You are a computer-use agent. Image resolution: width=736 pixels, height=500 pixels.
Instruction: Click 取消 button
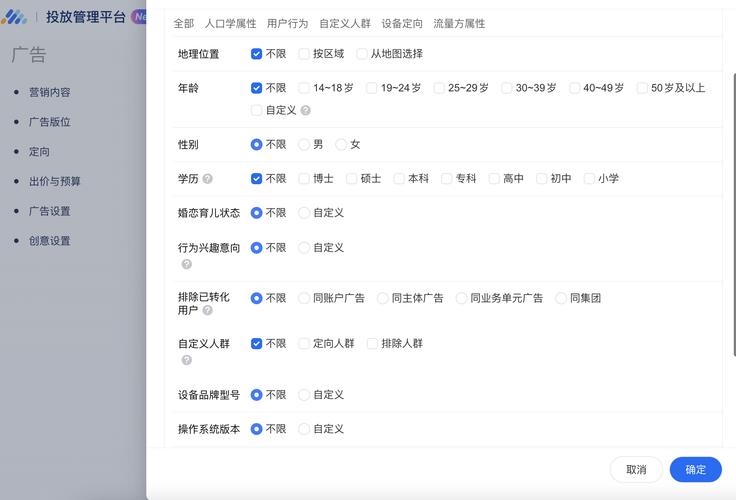[636, 469]
